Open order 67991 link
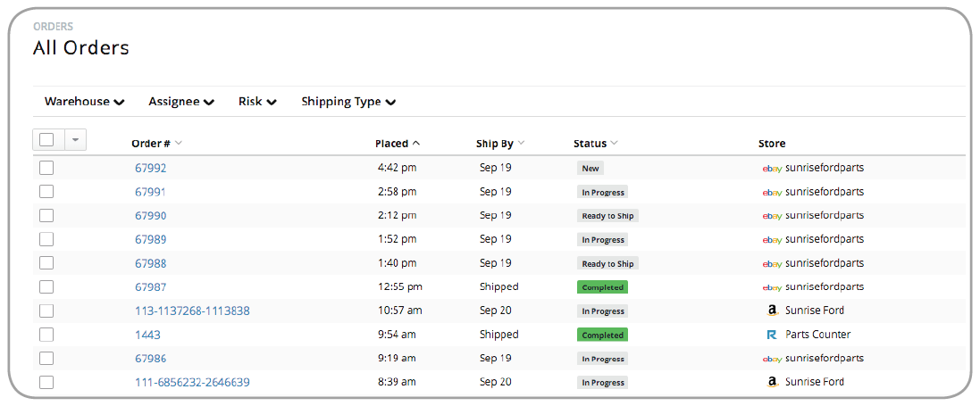This screenshot has width=980, height=406. point(150,192)
